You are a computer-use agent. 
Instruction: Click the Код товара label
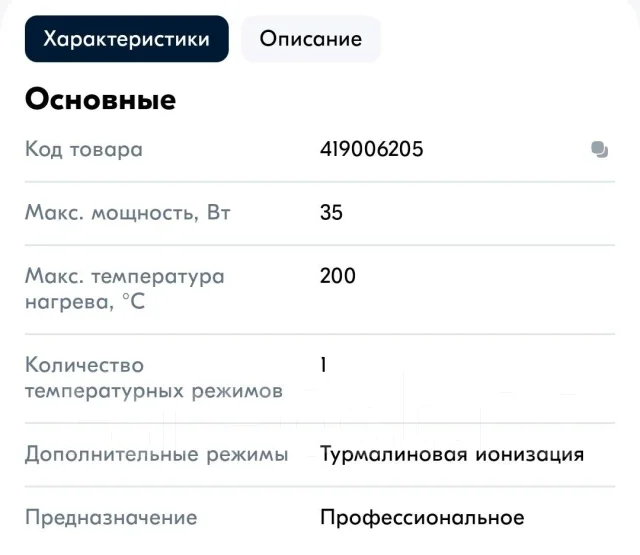click(84, 149)
